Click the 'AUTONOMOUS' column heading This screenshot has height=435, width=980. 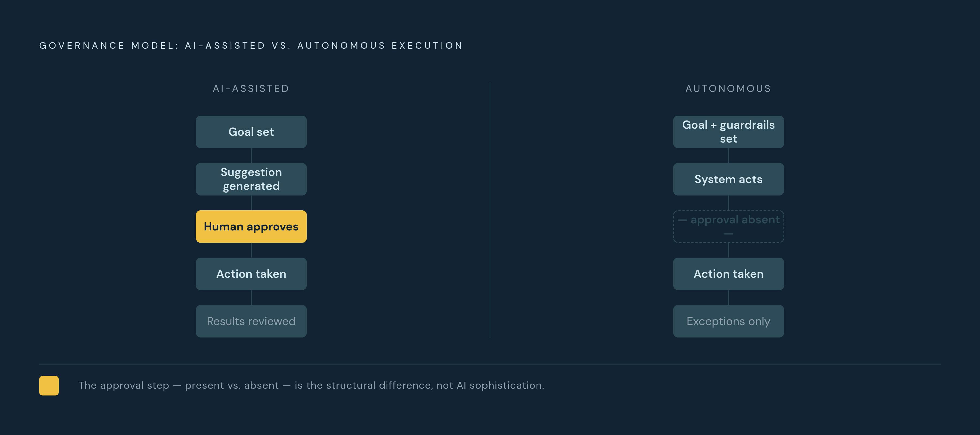pos(728,89)
